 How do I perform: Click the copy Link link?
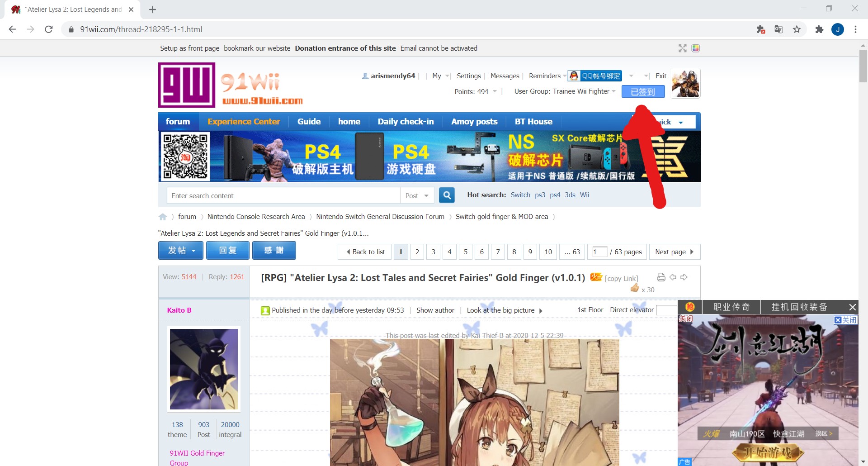click(622, 279)
